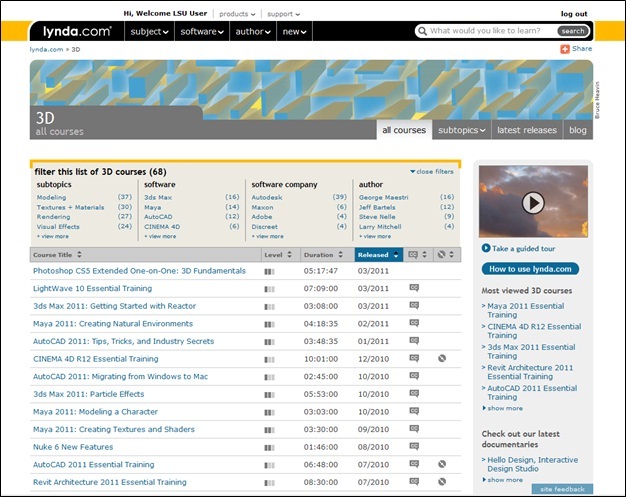The image size is (628, 498).
Task: Click closed captioning icon for Nuke 6 New Features
Action: pyautogui.click(x=414, y=446)
